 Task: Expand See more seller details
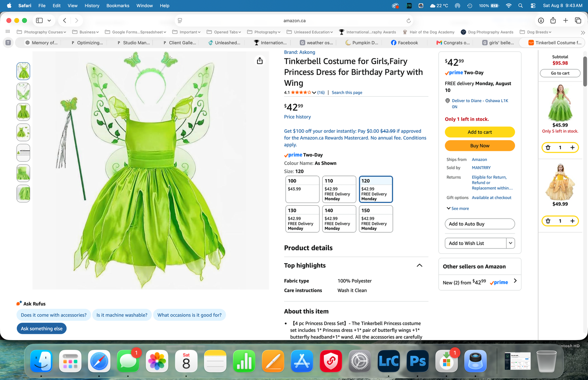(457, 208)
